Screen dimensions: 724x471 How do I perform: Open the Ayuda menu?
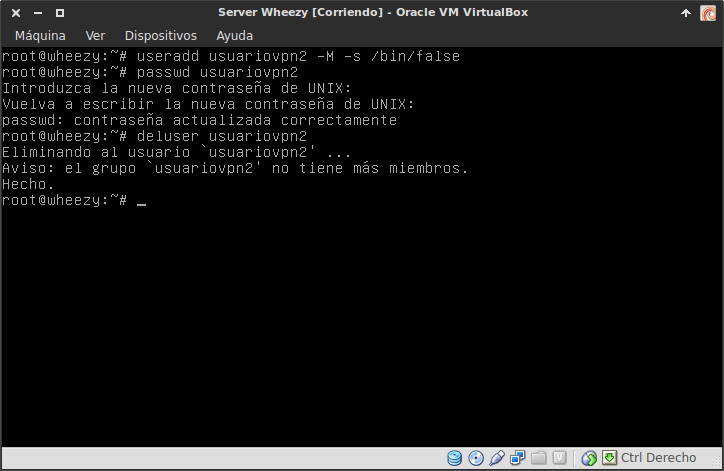coord(235,35)
